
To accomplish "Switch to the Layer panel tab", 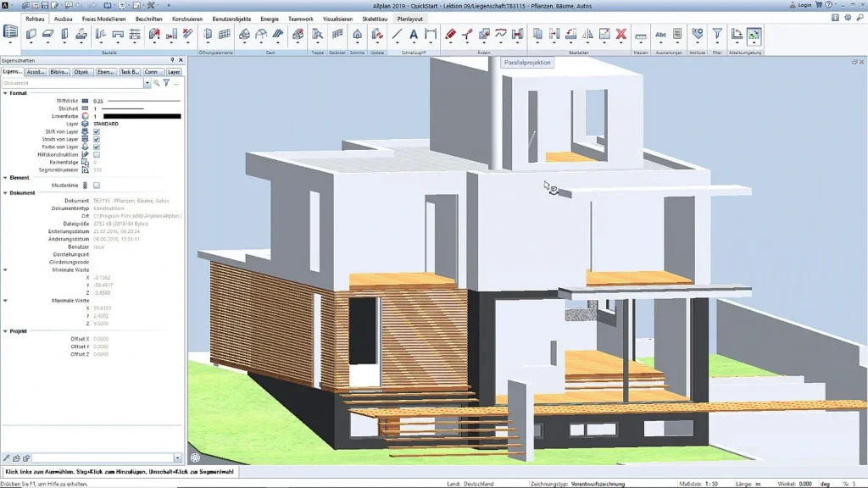I will (x=174, y=72).
